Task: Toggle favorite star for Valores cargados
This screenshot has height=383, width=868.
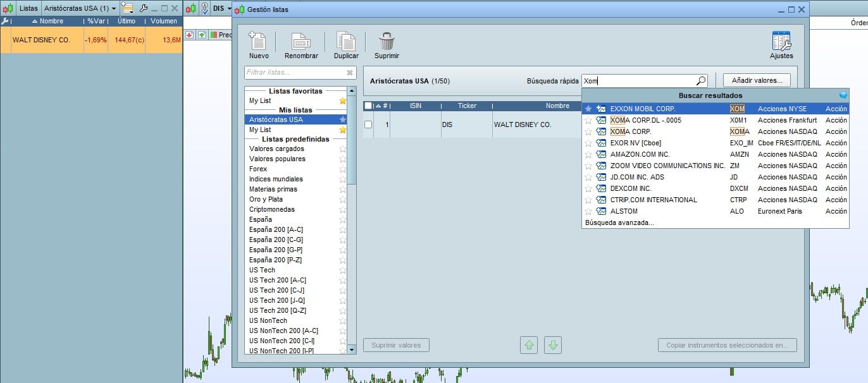Action: (x=343, y=149)
